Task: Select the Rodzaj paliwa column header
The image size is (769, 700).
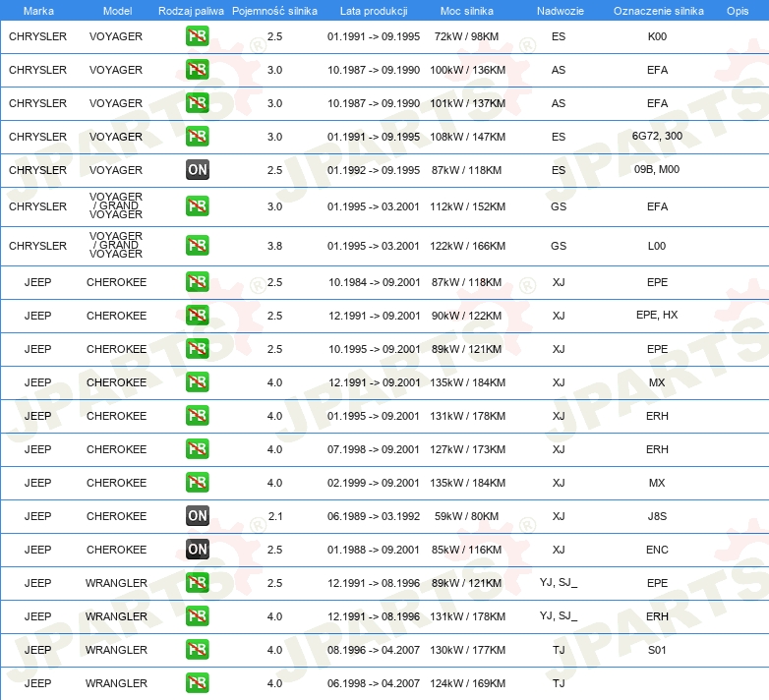Action: point(192,11)
